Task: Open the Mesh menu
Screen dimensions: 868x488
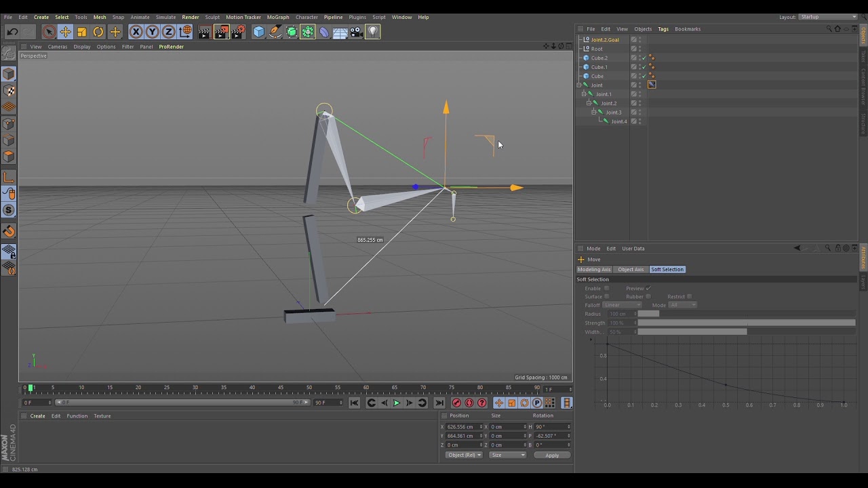Action: pyautogui.click(x=100, y=17)
